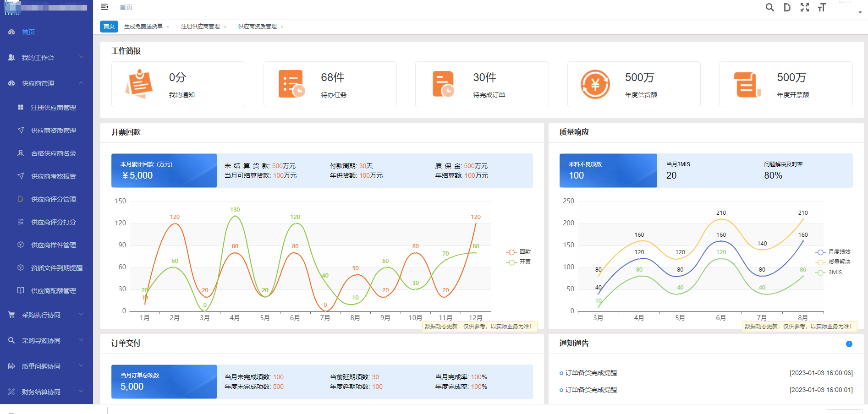Viewport: 868px width, 414px height.
Task: Click 来料不良项数 100 panel
Action: (x=608, y=170)
